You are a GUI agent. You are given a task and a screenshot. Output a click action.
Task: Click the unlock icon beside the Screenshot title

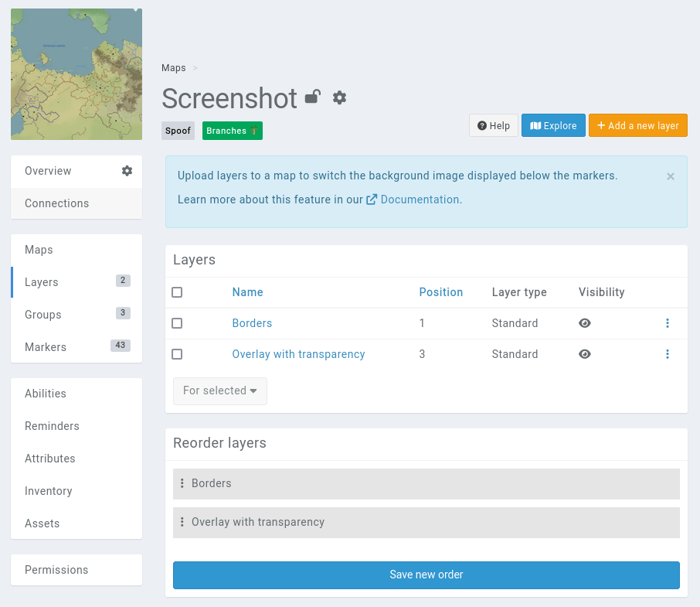pos(312,98)
